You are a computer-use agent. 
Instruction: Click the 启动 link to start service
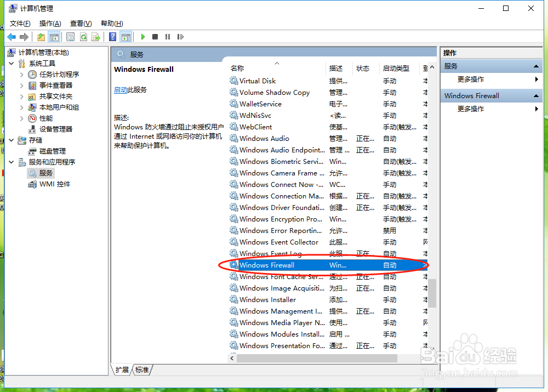(x=121, y=90)
